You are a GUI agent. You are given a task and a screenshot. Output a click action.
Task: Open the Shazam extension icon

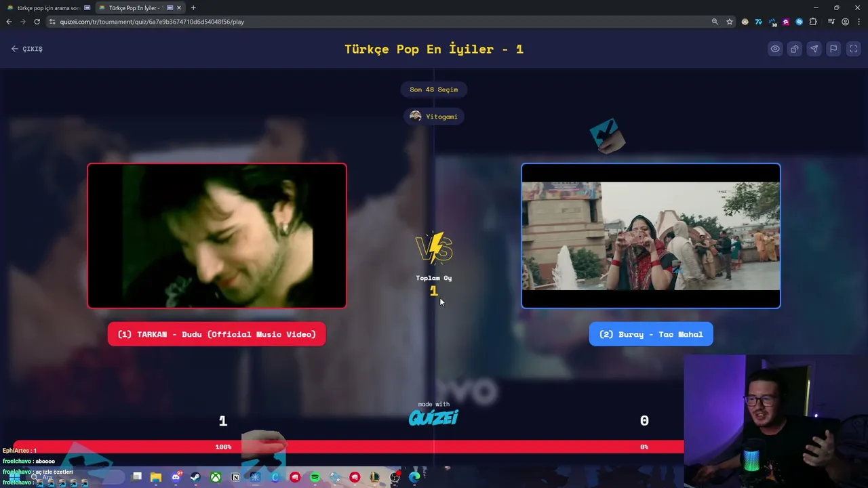tap(800, 22)
